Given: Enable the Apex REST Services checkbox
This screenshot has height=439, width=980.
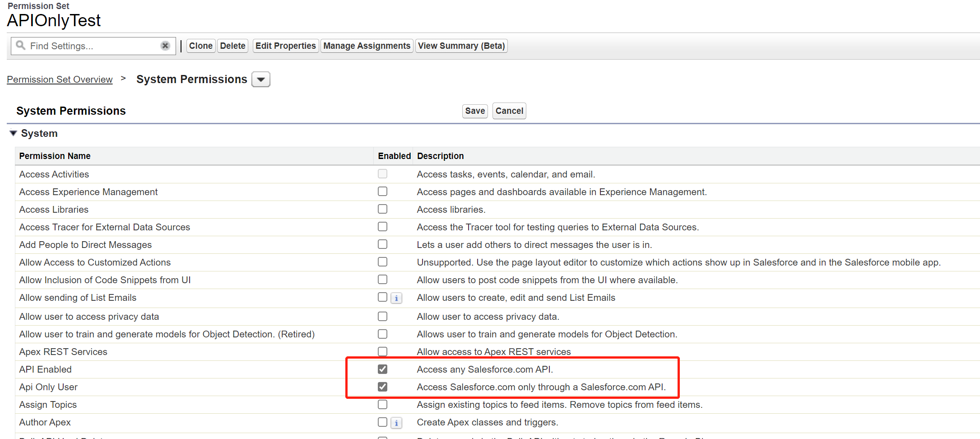Looking at the screenshot, I should tap(382, 351).
